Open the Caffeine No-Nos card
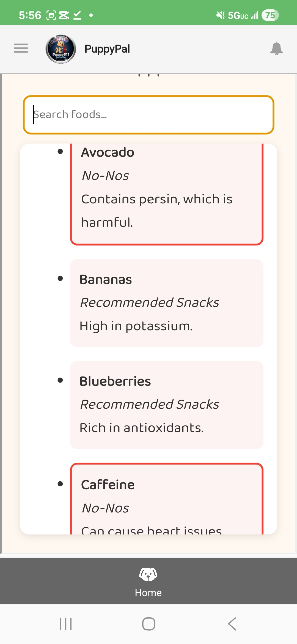 click(167, 498)
